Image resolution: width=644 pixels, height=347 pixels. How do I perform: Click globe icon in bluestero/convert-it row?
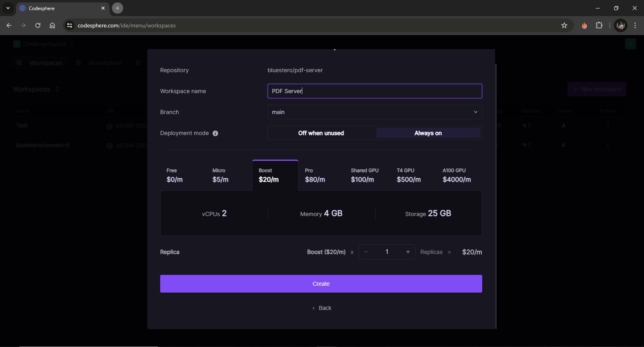(109, 145)
